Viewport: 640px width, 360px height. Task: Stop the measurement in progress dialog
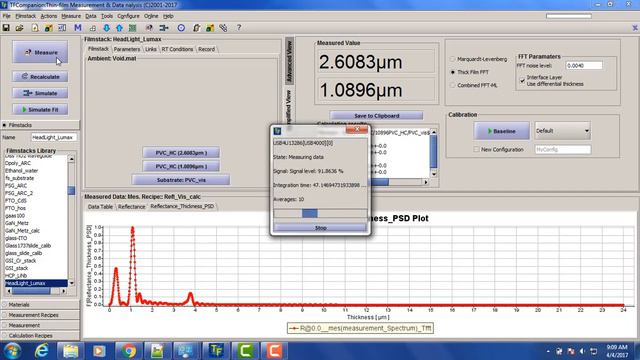[320, 228]
